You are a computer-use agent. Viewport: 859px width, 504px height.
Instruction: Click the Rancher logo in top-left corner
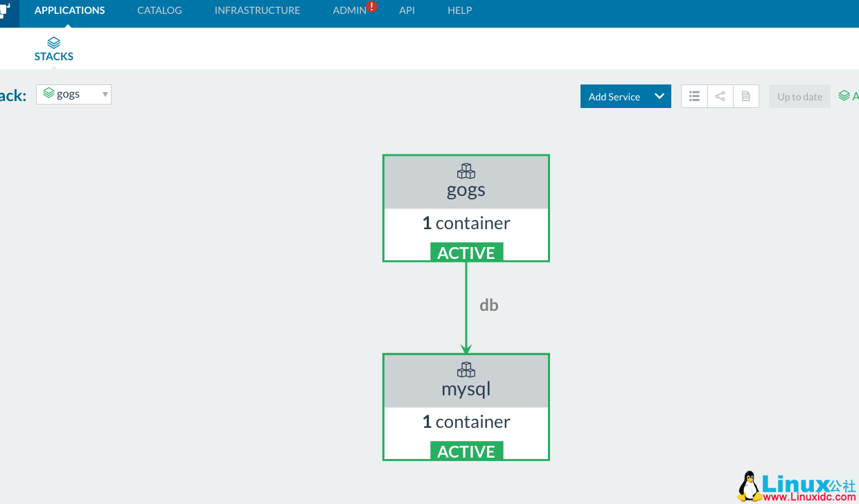[7, 10]
